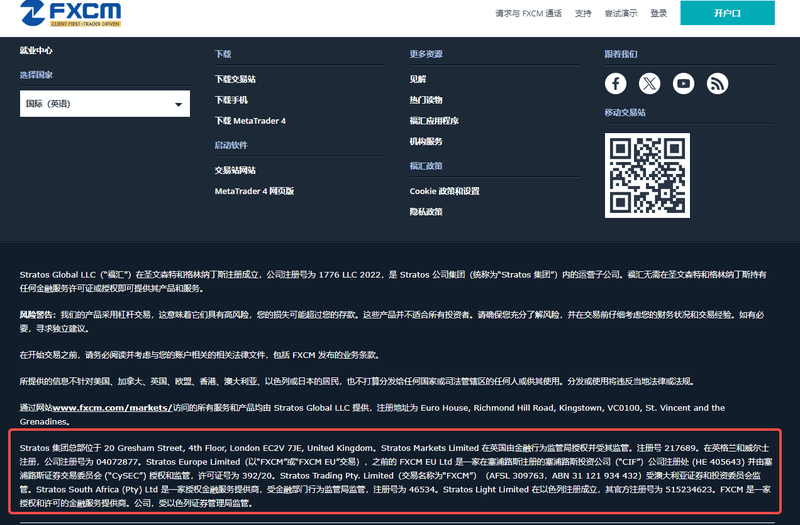
Task: Open the 就业中心 link
Action: [36, 50]
